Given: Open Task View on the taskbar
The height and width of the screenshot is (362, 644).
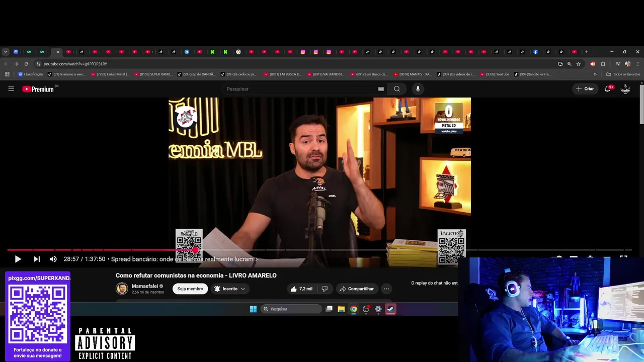Looking at the screenshot, I should (x=329, y=309).
